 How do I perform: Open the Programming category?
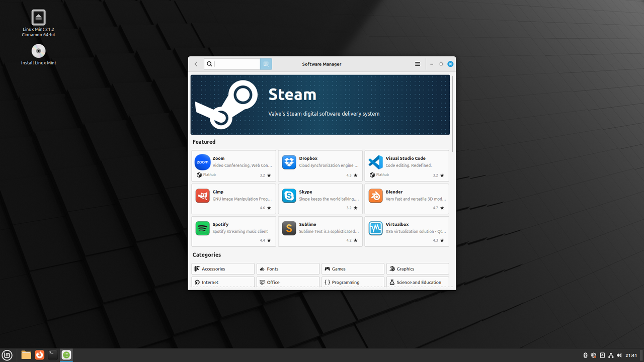(x=353, y=282)
